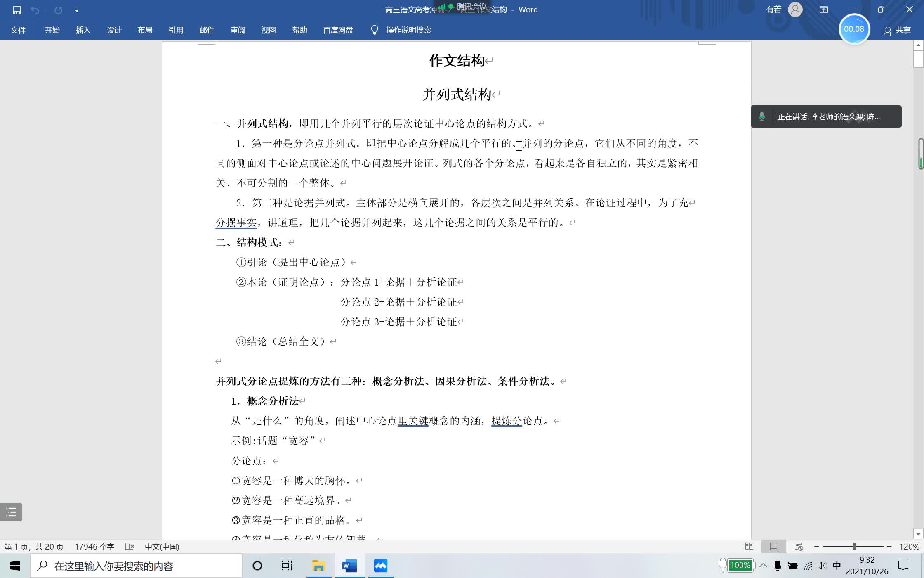Expand hidden system tray icons

point(763,566)
